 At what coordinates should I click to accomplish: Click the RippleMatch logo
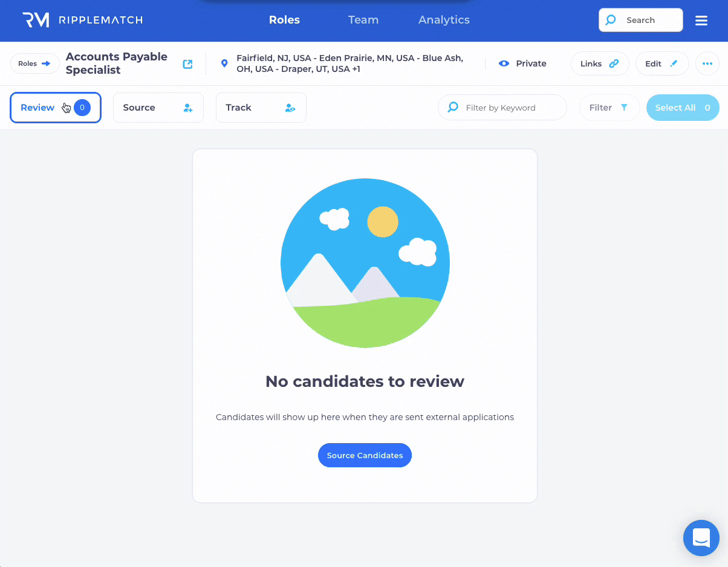pos(82,20)
